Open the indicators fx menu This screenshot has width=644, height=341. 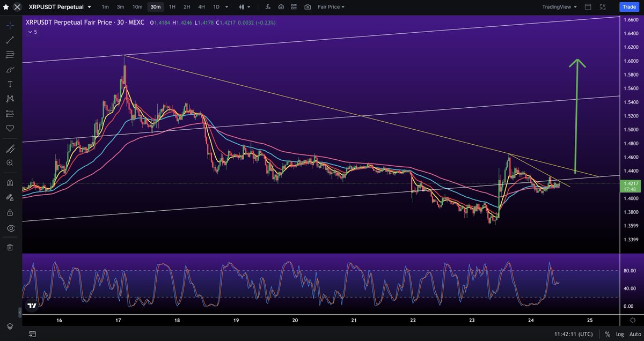[268, 7]
